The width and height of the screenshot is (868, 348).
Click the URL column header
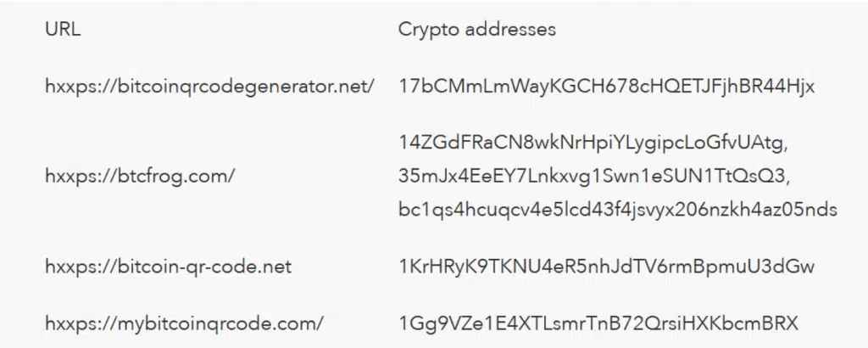(63, 30)
